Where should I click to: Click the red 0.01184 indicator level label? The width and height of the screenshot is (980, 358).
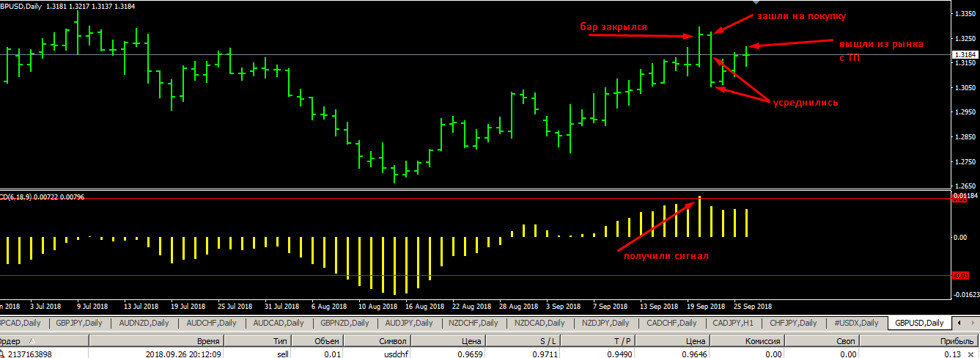[x=965, y=196]
